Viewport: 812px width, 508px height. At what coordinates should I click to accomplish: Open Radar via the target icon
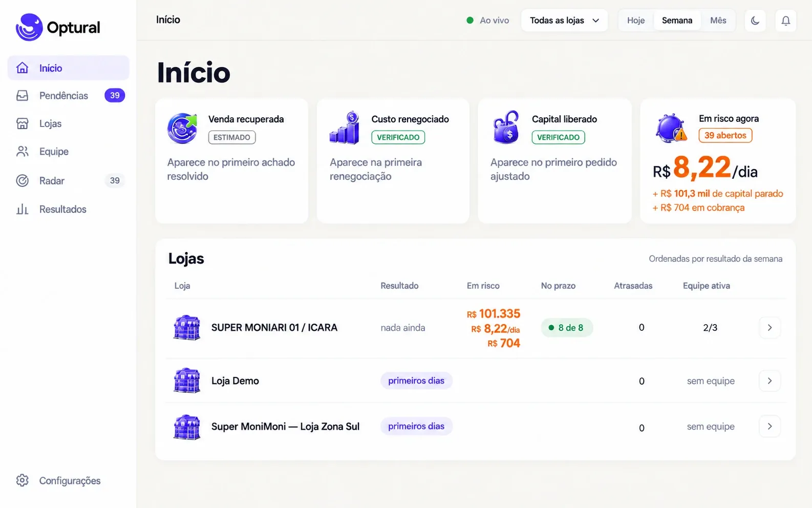pyautogui.click(x=22, y=181)
